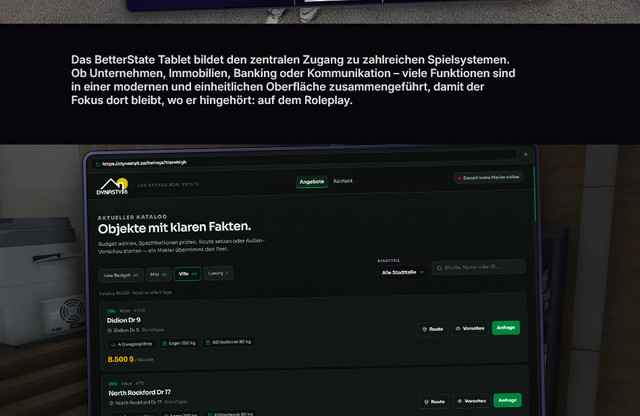Click the Objekte mit klaren Fakten heading
The image size is (640, 416).
pos(174,227)
